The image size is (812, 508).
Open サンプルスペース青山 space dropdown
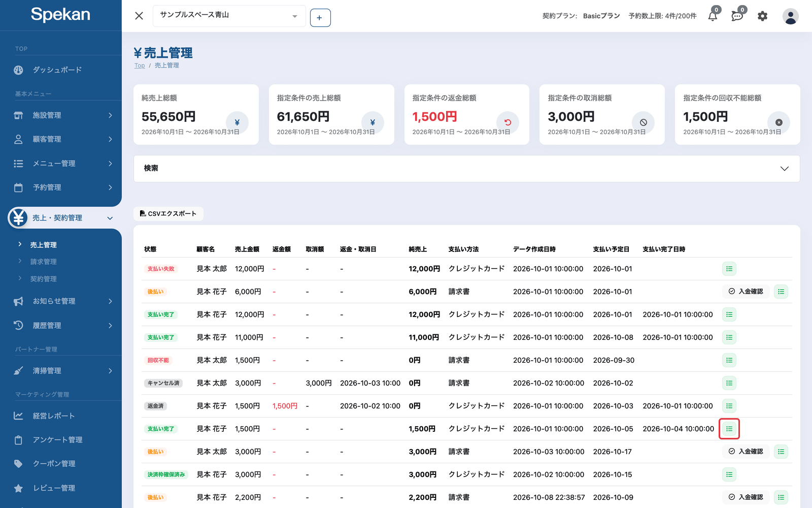click(x=229, y=16)
